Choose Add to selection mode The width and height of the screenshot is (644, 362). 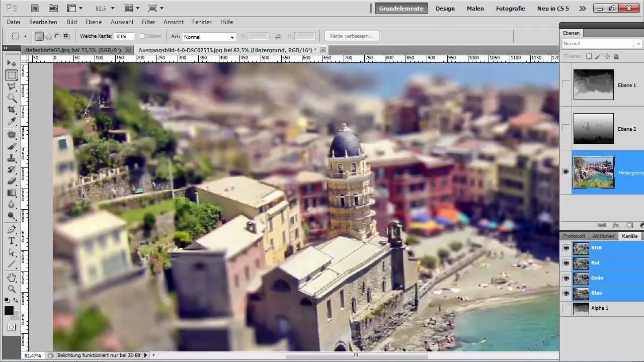pyautogui.click(x=48, y=36)
